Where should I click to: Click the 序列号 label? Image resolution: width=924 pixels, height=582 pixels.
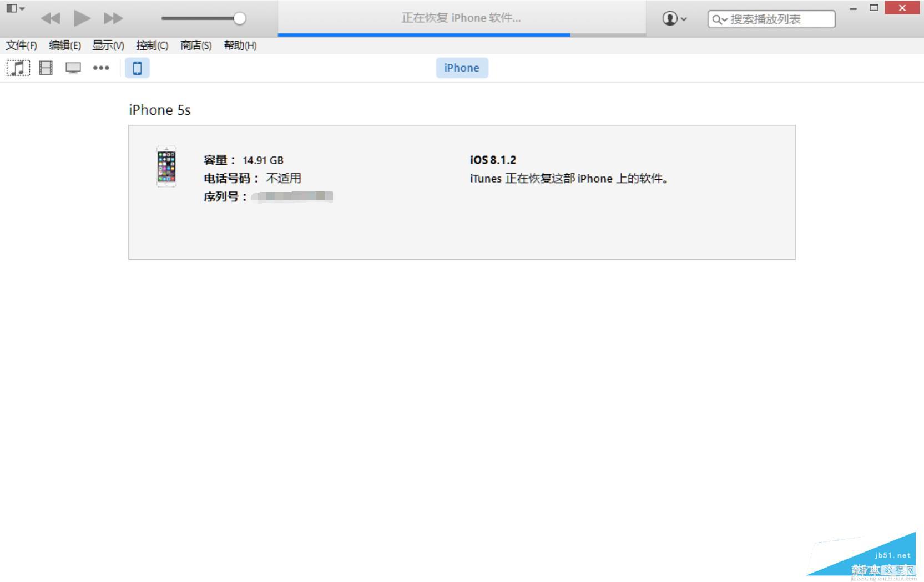(x=225, y=197)
